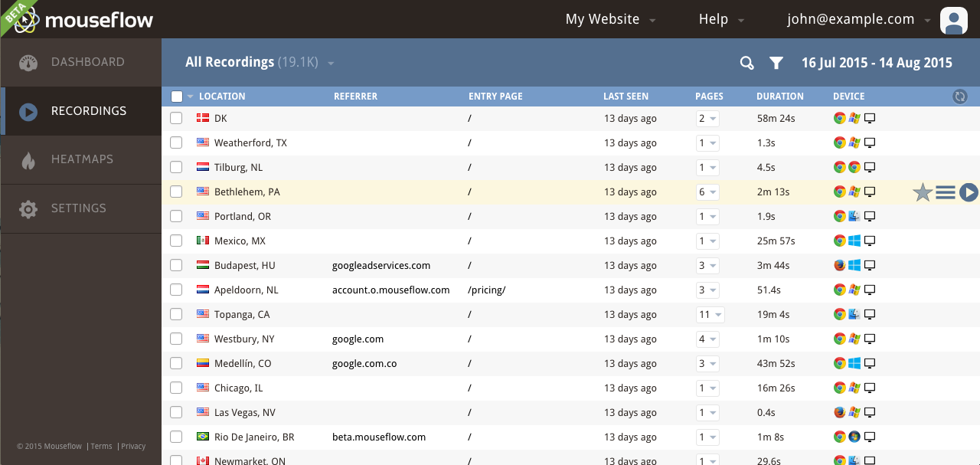The width and height of the screenshot is (980, 465).
Task: Click the Firefox icon in Budapest row
Action: [x=840, y=265]
